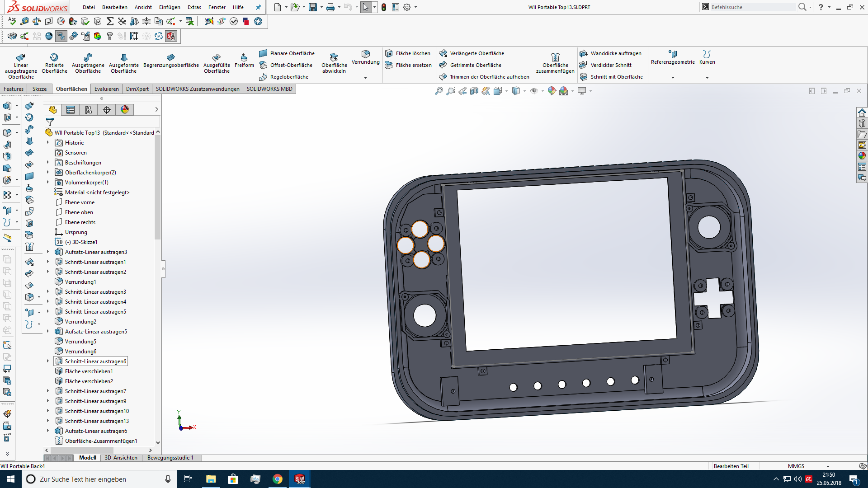Choose Begrenzungsoberfläche in the ribbon
Screen dimensions: 868x488
point(171,61)
